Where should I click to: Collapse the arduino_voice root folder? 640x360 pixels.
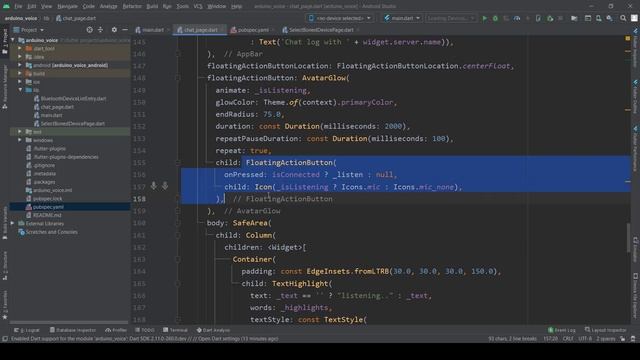tap(13, 40)
